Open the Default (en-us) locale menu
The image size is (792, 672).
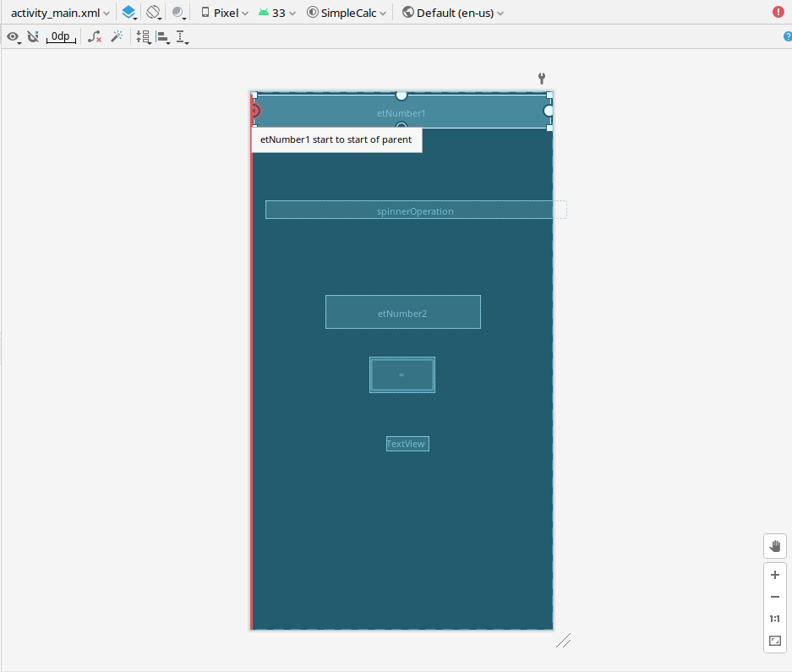click(452, 12)
